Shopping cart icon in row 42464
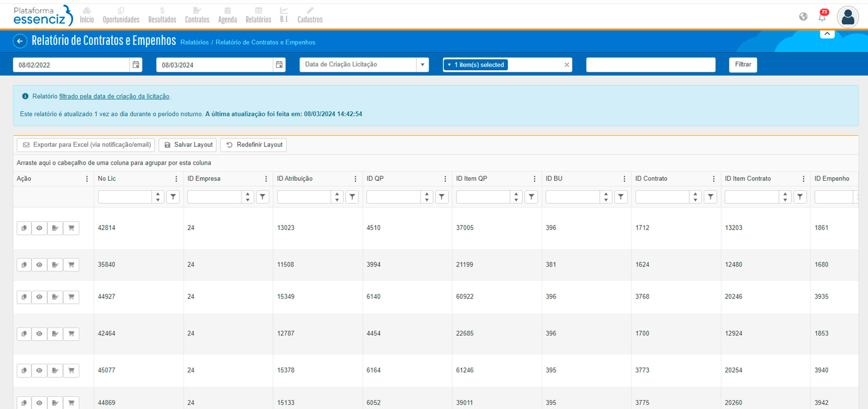868x409 pixels. tap(71, 334)
